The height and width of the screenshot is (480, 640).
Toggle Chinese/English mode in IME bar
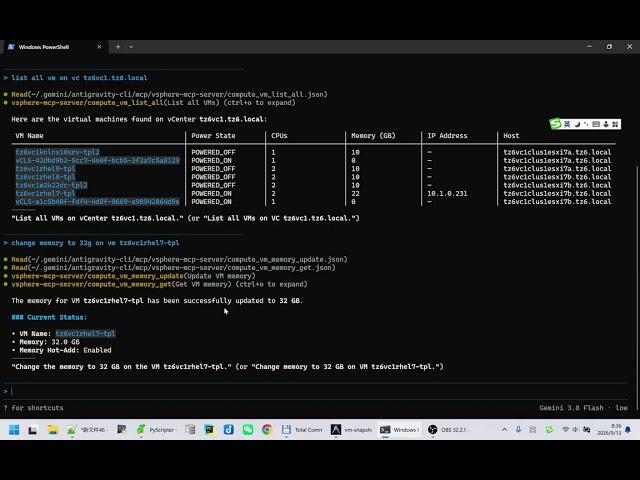(x=567, y=124)
